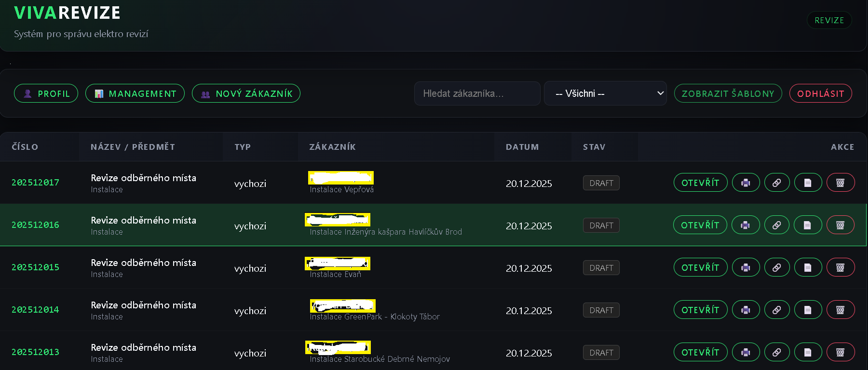868x370 pixels.
Task: Print revision 202512017 using printer icon
Action: 746,183
